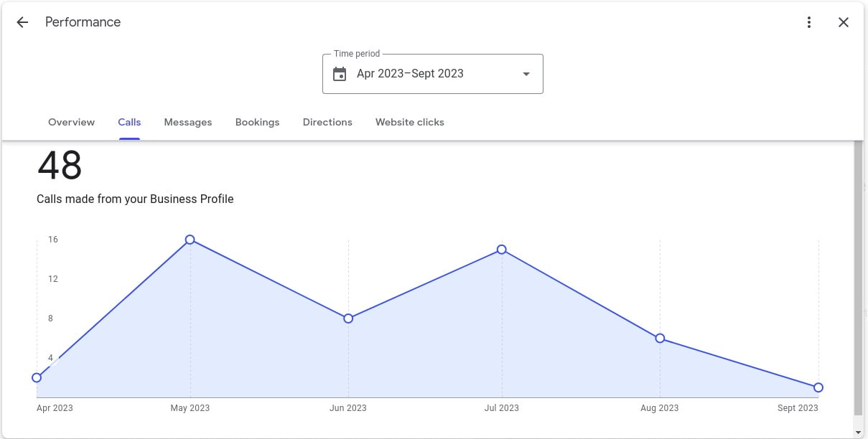Select the Apr 2023–Sept 2023 time period field

(433, 74)
